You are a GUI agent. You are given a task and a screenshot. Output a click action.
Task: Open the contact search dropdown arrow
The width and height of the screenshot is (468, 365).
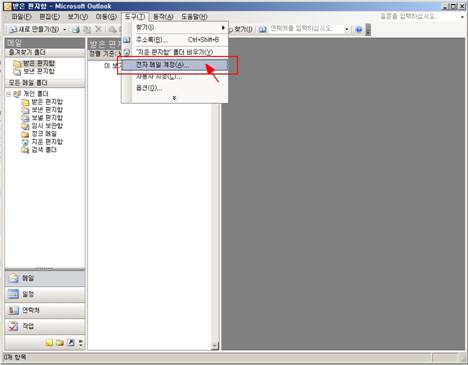(347, 29)
